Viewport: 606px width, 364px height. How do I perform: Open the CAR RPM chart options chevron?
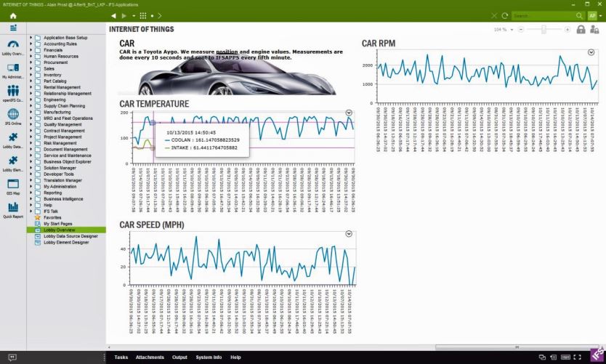point(591,52)
